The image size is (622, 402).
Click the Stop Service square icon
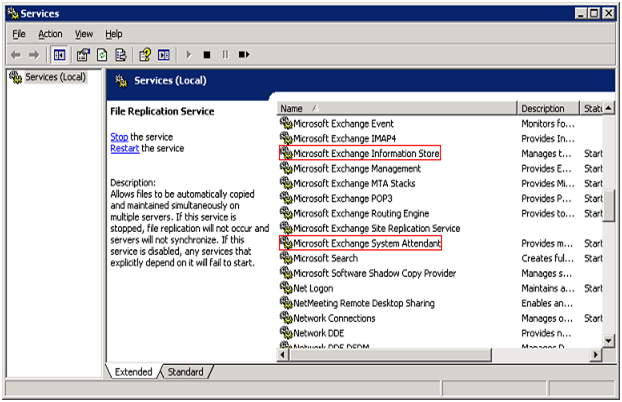tap(207, 55)
